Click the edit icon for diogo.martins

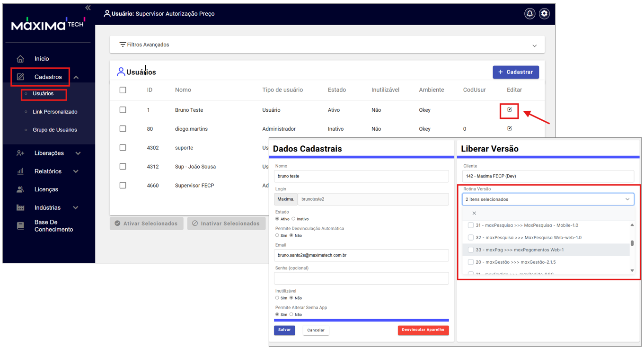click(510, 129)
